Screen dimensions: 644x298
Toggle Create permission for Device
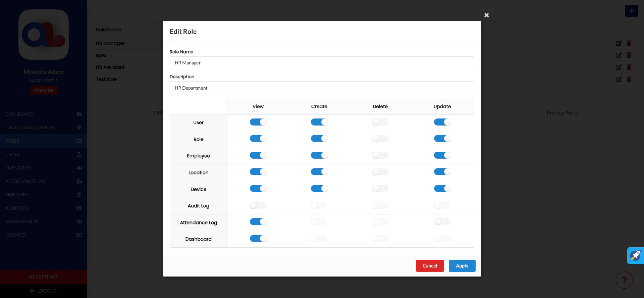click(x=319, y=189)
